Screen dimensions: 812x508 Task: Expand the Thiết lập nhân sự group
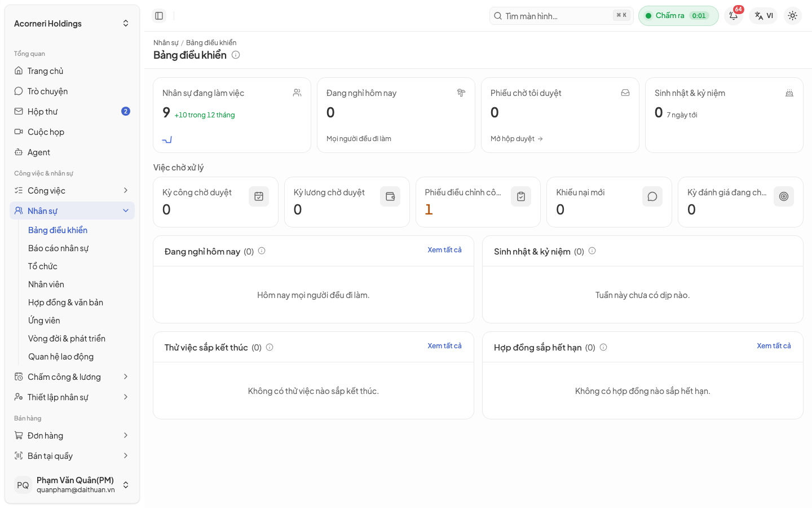click(x=72, y=397)
